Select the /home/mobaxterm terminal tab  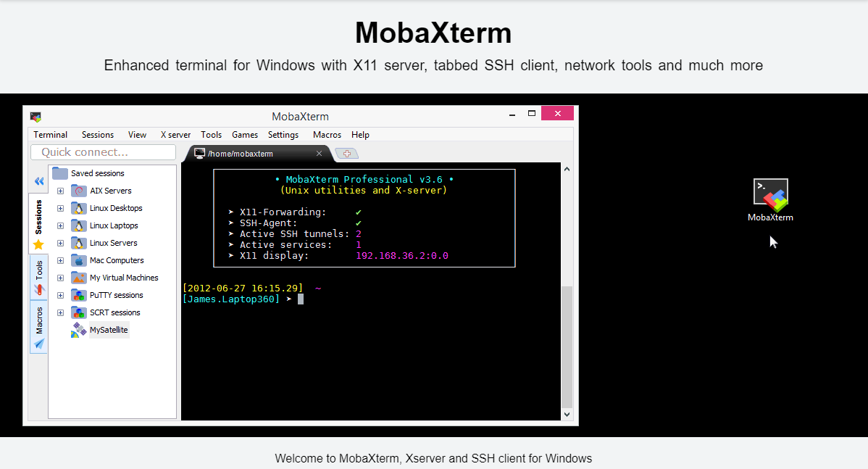(259, 154)
